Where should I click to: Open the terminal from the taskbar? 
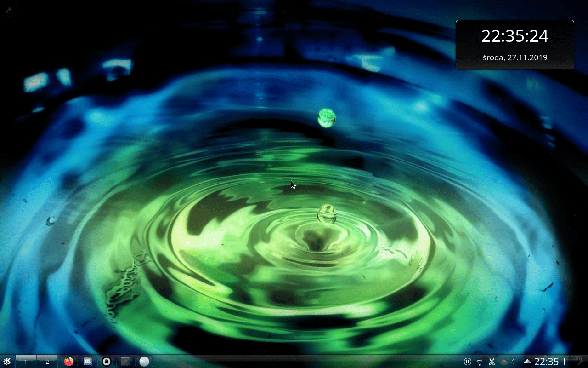pyautogui.click(x=125, y=362)
